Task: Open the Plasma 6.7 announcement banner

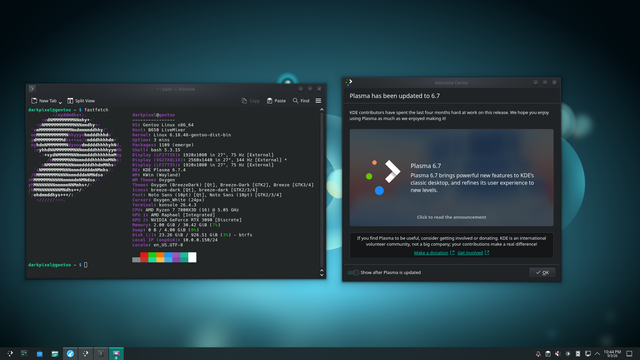Action: 451,178
